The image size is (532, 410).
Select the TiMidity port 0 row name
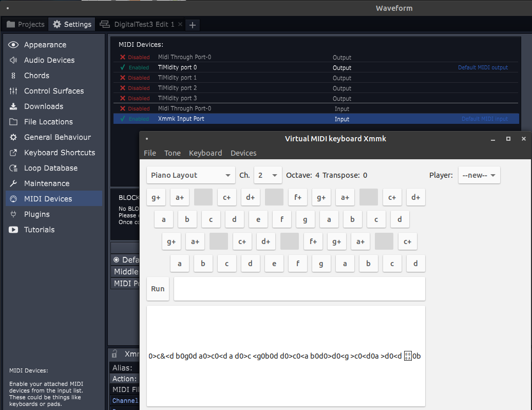178,67
